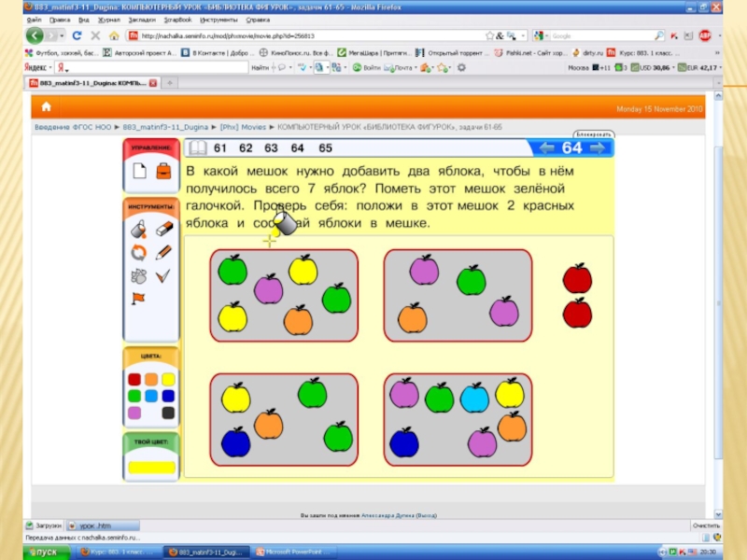Switch to task 65
Screen dimensions: 747x560
coord(325,148)
